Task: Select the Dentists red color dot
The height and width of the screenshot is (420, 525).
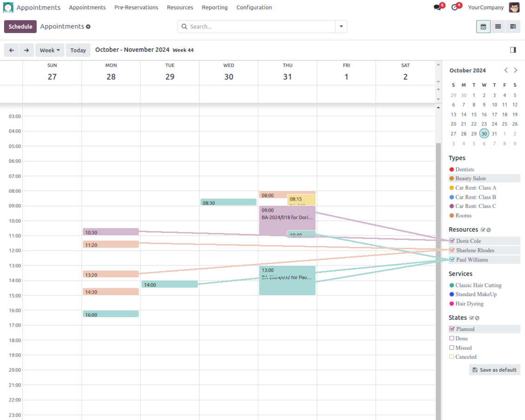Action: point(452,169)
